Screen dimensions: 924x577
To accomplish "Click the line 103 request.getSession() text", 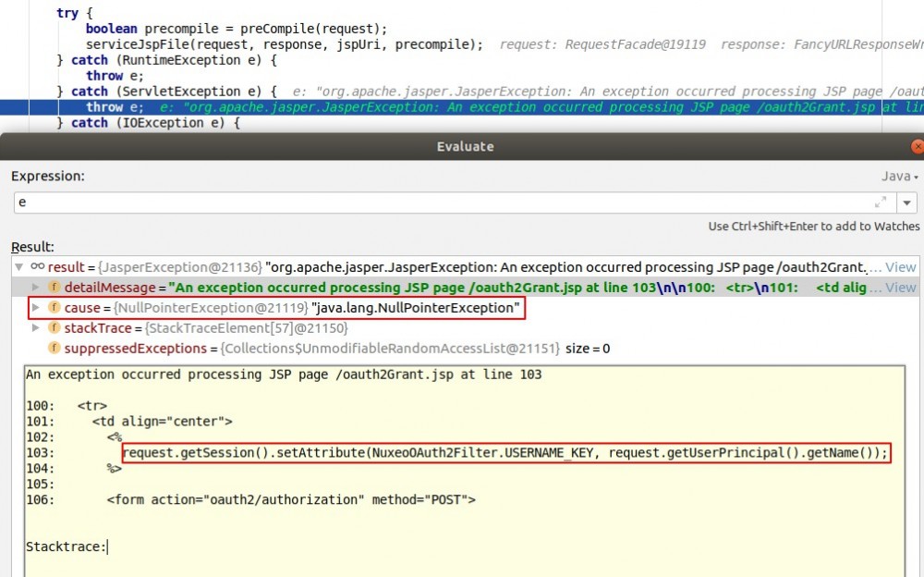I will tap(505, 452).
